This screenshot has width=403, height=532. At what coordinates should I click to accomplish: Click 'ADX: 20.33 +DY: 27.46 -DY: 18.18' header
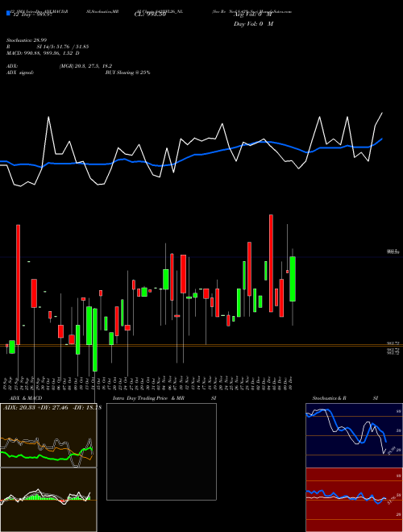52,408
